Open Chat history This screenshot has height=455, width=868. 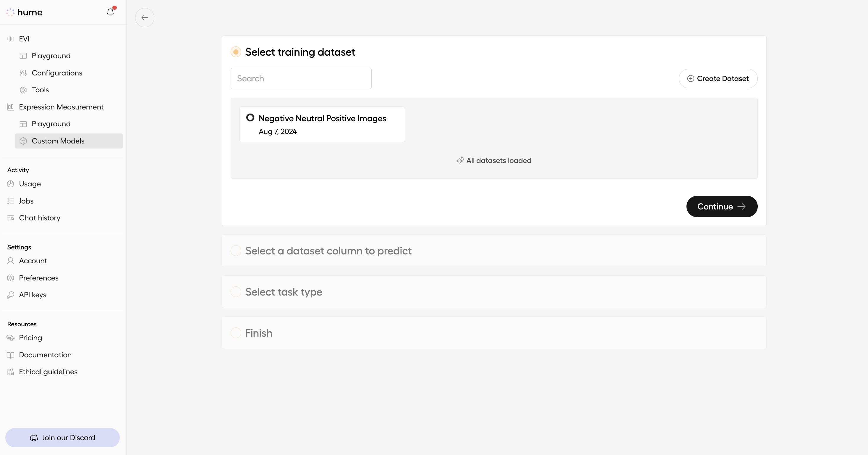pyautogui.click(x=39, y=217)
